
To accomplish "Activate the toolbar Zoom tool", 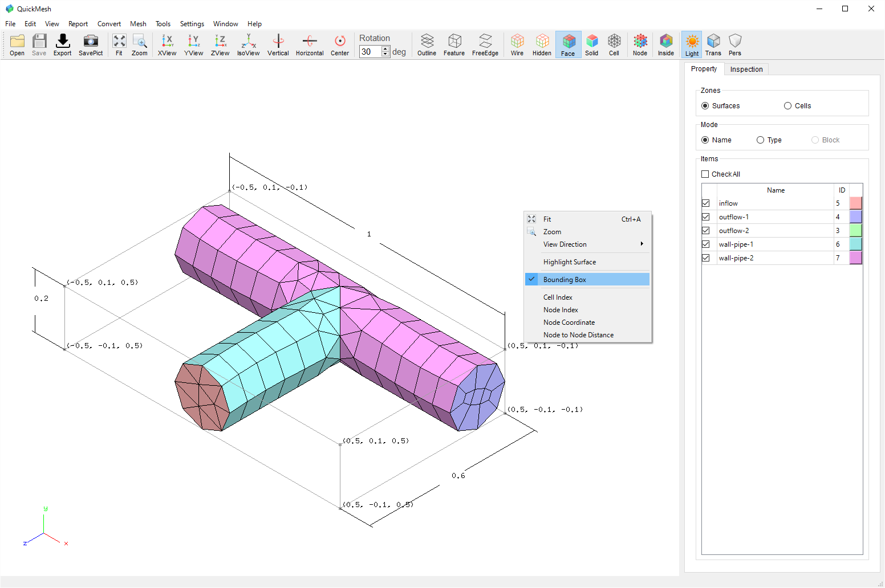I will click(x=140, y=44).
